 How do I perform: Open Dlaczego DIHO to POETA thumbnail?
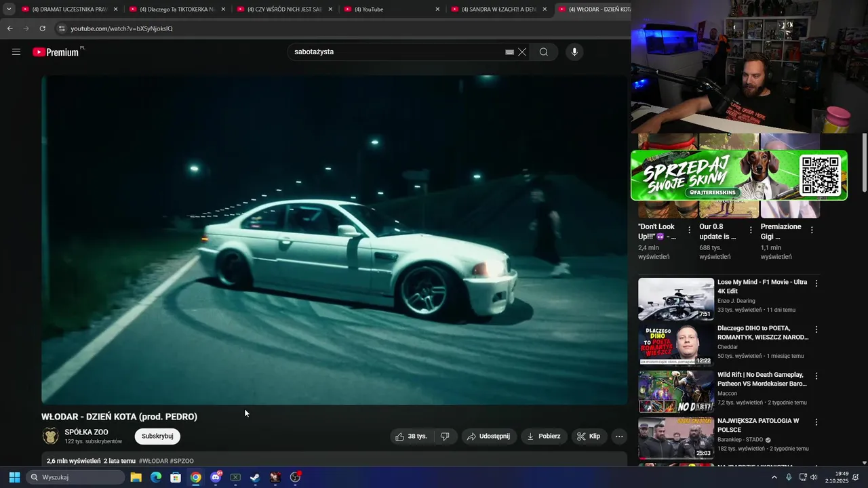tap(676, 345)
